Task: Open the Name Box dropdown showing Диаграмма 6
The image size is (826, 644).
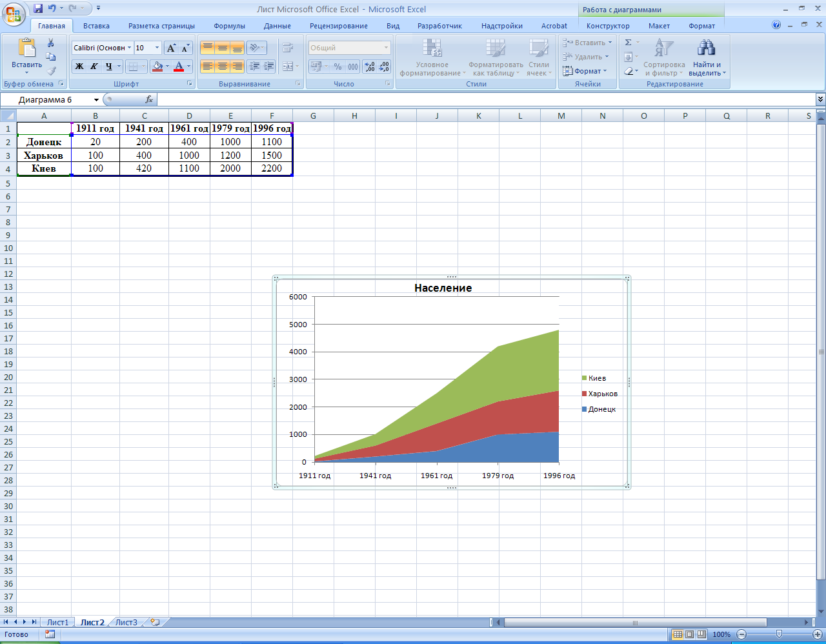Action: 96,99
